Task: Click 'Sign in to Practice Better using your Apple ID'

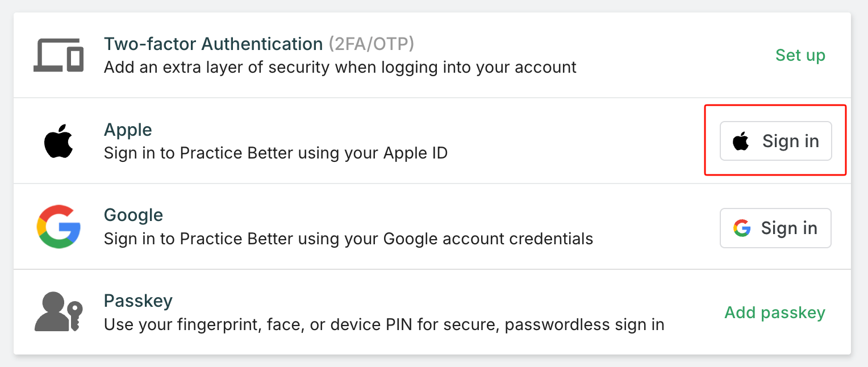Action: [276, 153]
